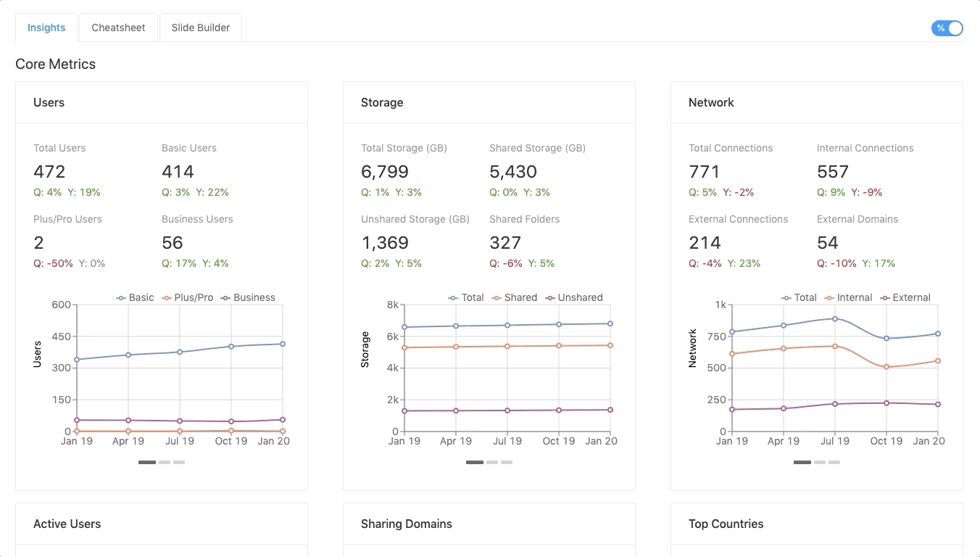This screenshot has width=980, height=557.
Task: Toggle the Shared series in Storage legend
Action: coord(515,297)
